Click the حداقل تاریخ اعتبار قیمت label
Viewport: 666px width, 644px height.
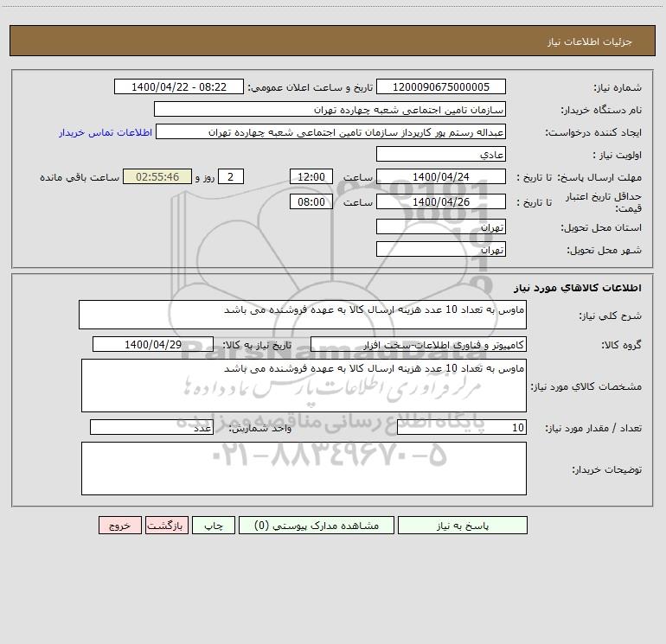click(604, 202)
